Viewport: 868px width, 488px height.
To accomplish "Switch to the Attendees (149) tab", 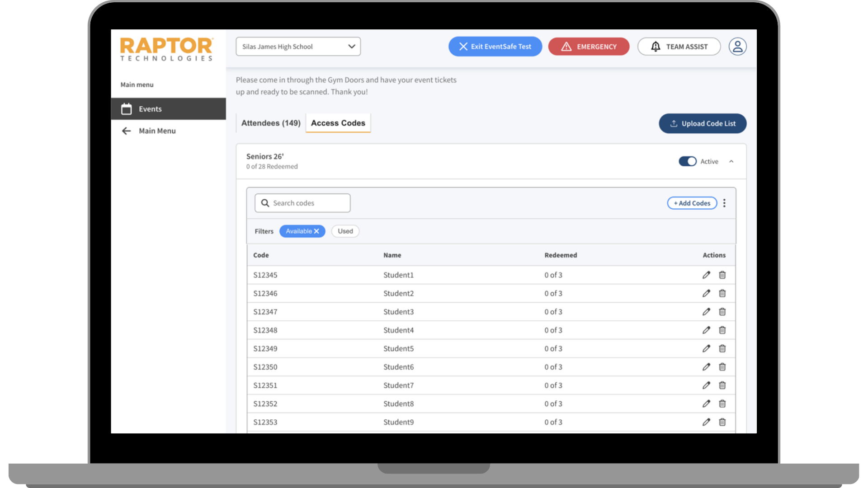I will tap(271, 123).
